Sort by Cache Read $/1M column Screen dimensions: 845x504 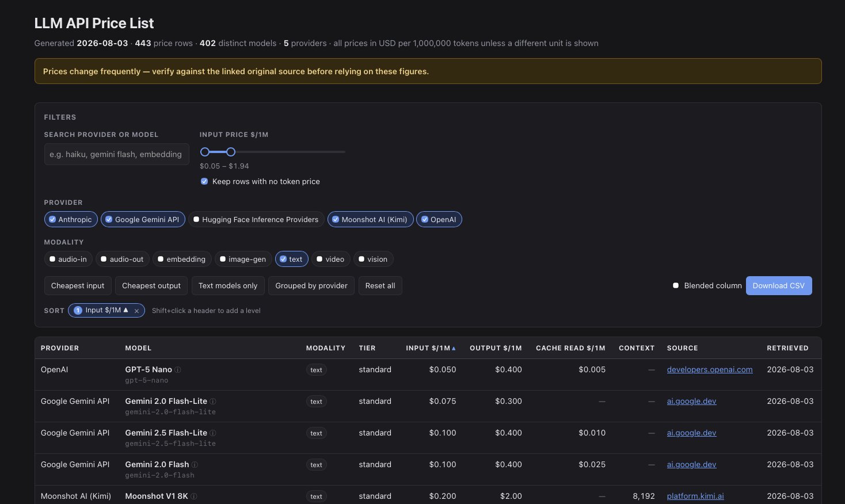tap(570, 348)
